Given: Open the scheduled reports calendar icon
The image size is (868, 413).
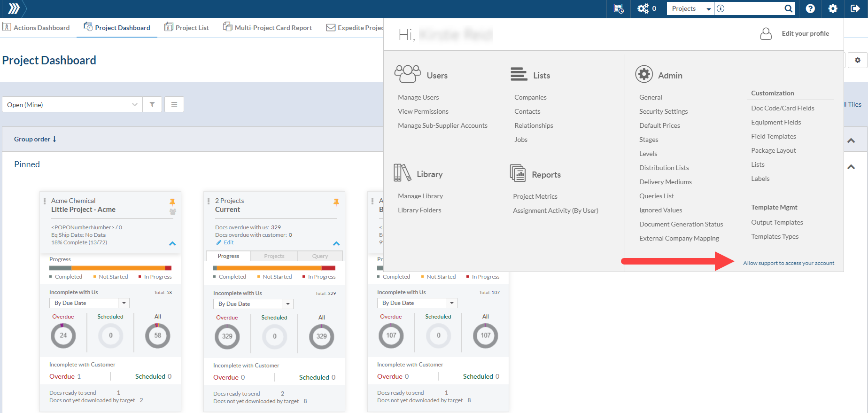Looking at the screenshot, I should point(619,8).
